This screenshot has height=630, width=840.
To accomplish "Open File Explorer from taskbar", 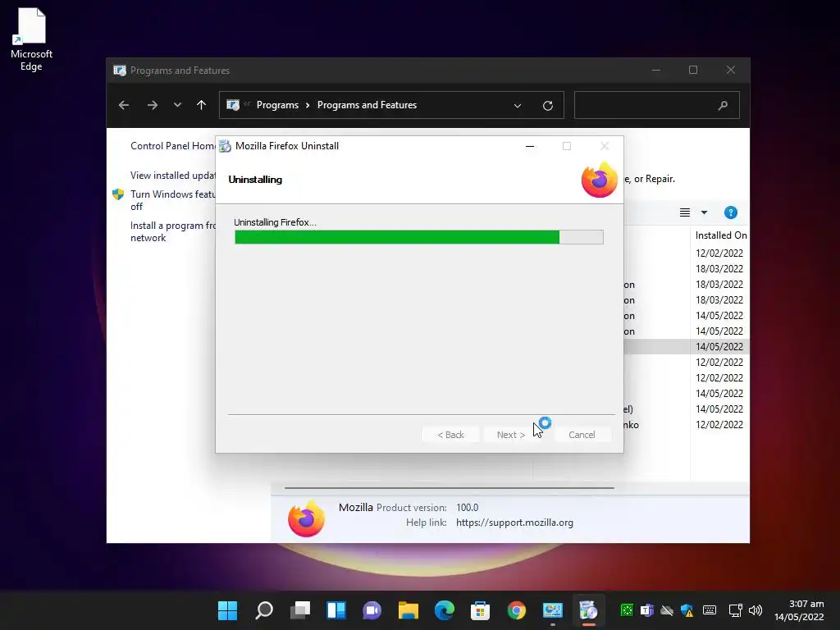I will (409, 610).
